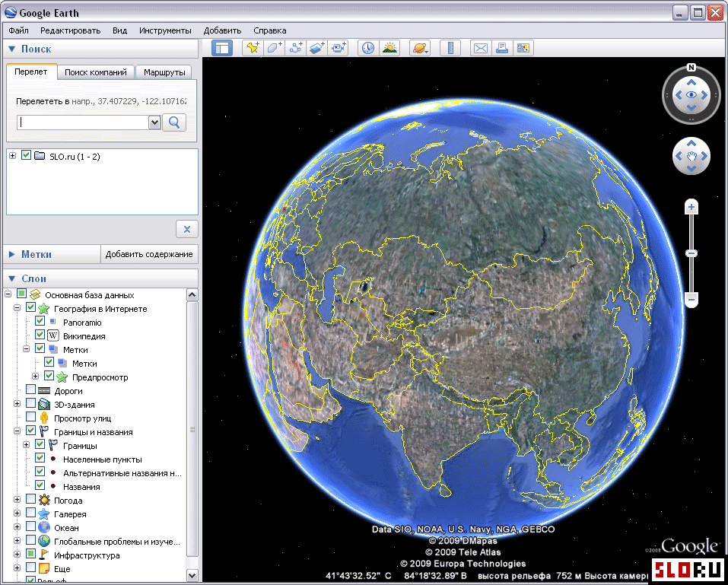Uncheck the Населенные пункты checkbox
Viewport: 728px width, 585px height.
point(40,458)
